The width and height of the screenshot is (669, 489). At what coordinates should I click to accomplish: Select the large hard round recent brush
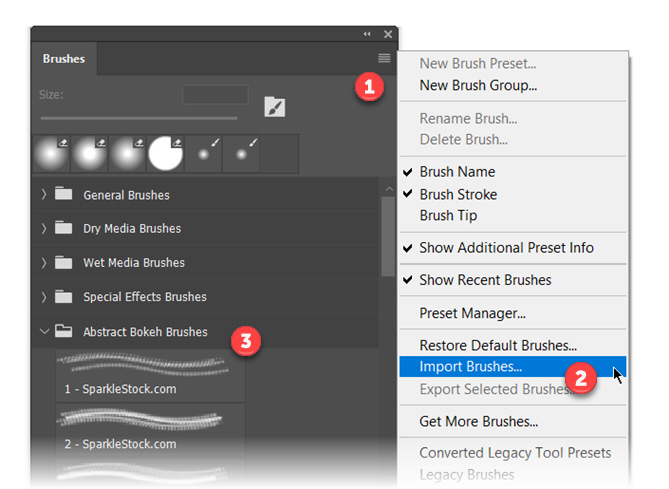pos(166,155)
